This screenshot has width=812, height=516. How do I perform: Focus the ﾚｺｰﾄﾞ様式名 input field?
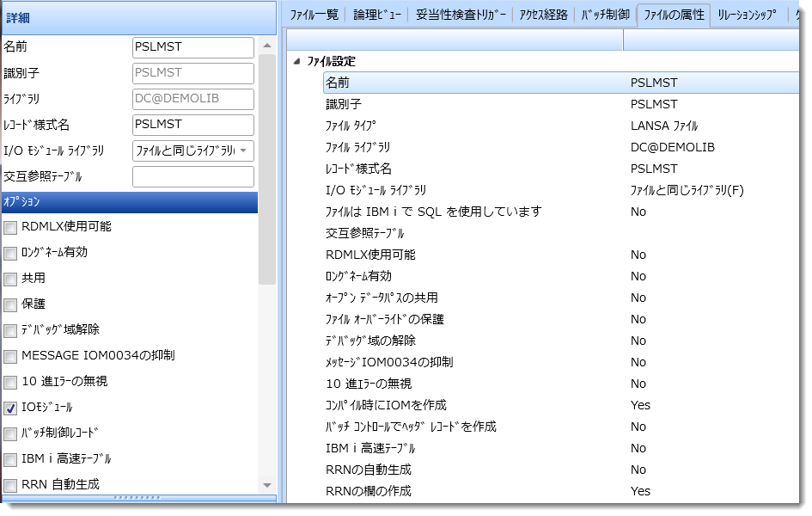pyautogui.click(x=193, y=125)
